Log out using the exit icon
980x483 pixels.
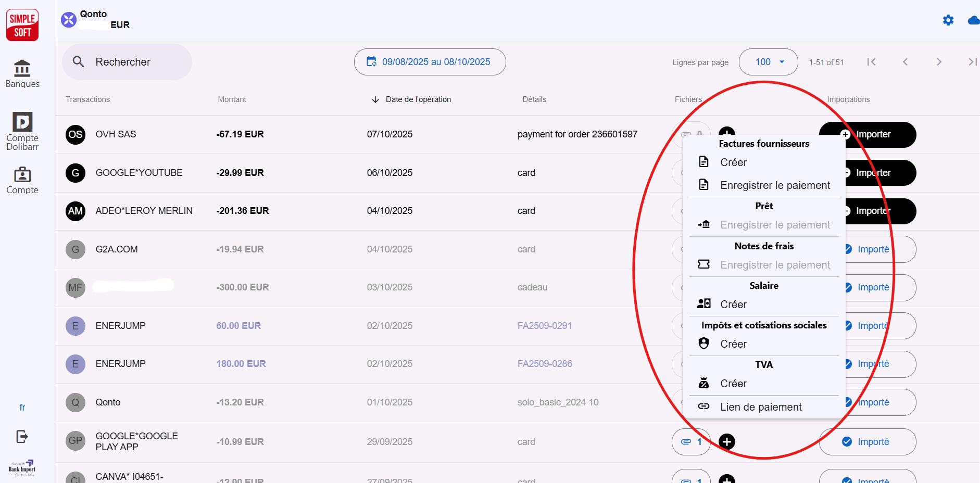coord(22,437)
